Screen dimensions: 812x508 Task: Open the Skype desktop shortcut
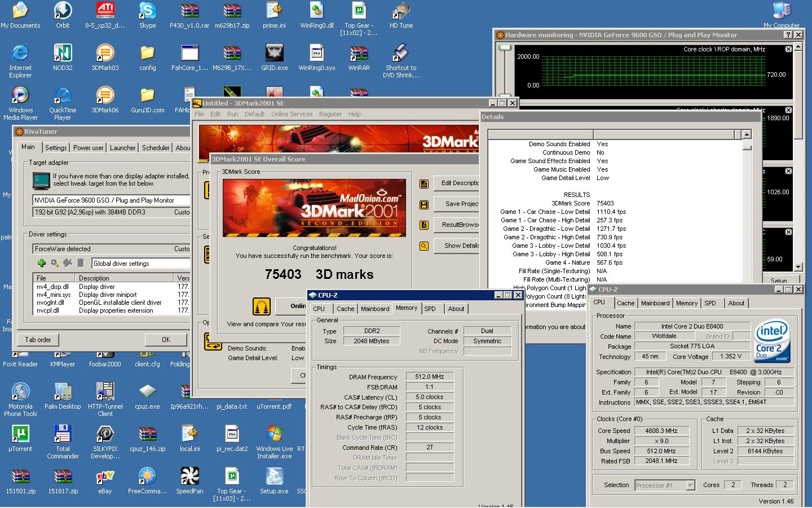tap(147, 11)
